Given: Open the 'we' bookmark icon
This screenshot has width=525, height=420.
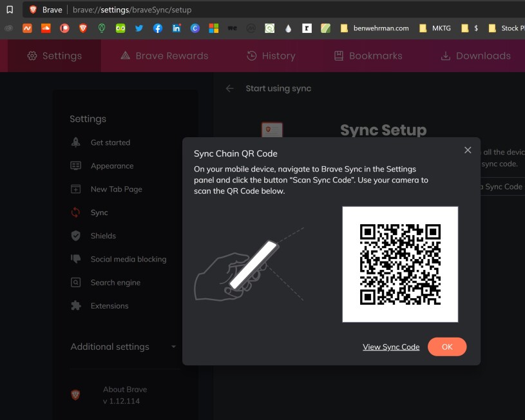Looking at the screenshot, I should [x=233, y=28].
